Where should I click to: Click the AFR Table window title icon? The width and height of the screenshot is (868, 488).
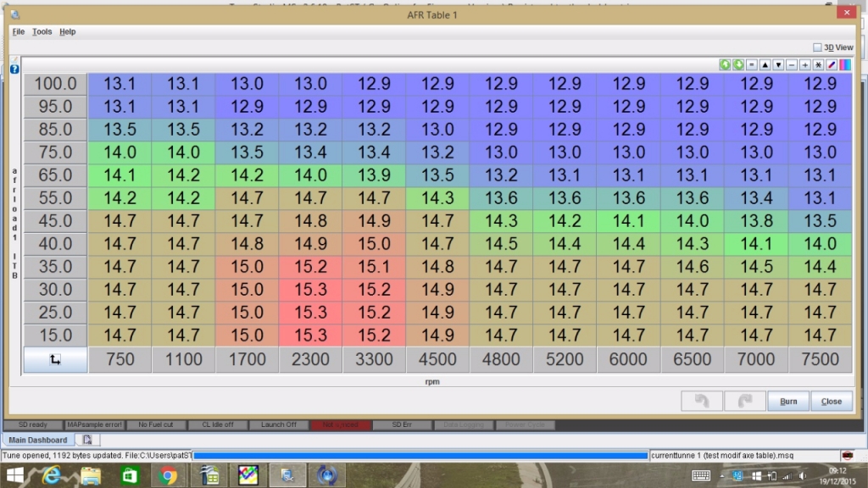tap(15, 14)
